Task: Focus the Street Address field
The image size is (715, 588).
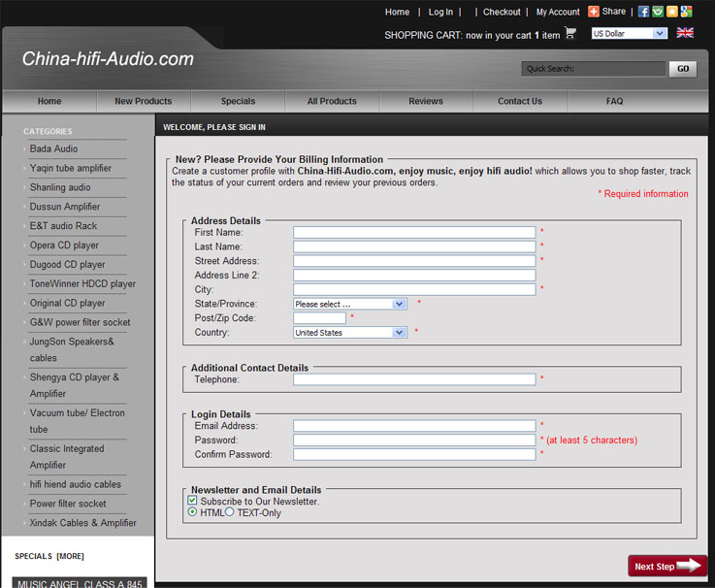Action: pyautogui.click(x=414, y=261)
